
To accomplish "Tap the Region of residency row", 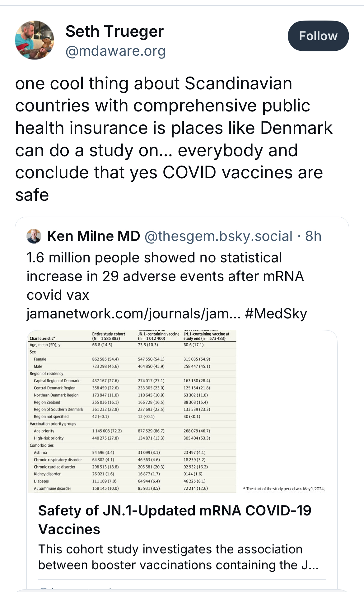I will pyautogui.click(x=46, y=374).
